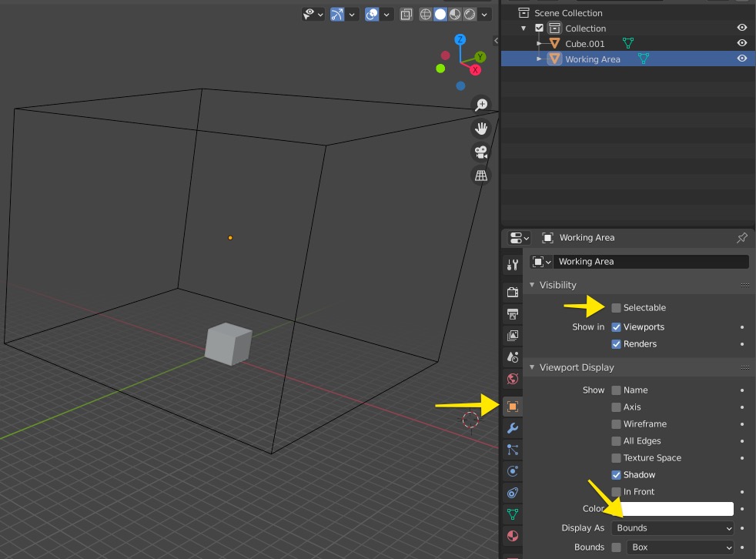Click the blue Z axis on navigation gizmo

[x=460, y=39]
